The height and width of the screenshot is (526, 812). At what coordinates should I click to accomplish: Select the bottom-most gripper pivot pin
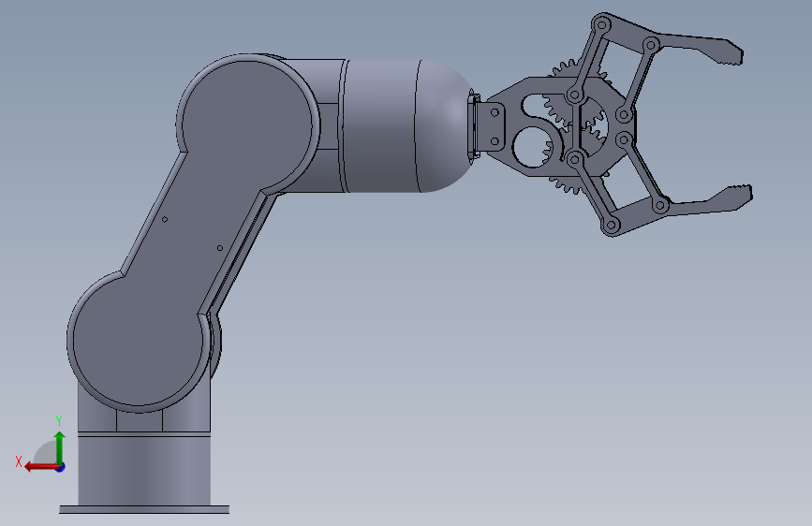click(x=610, y=226)
